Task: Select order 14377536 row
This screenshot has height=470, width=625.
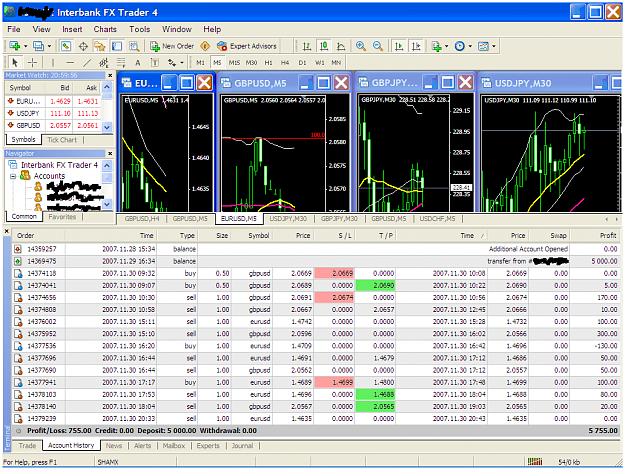Action: (x=316, y=346)
